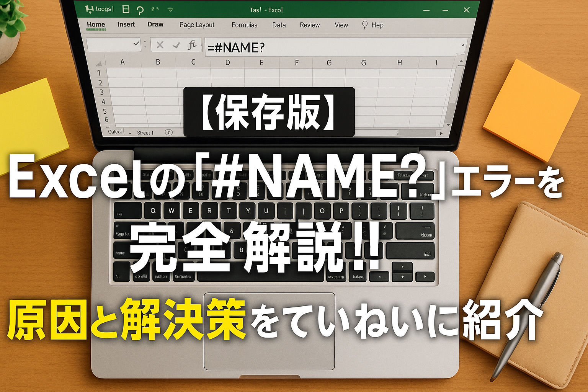
Task: Open the Name Box dropdown arrow
Action: coord(136,44)
